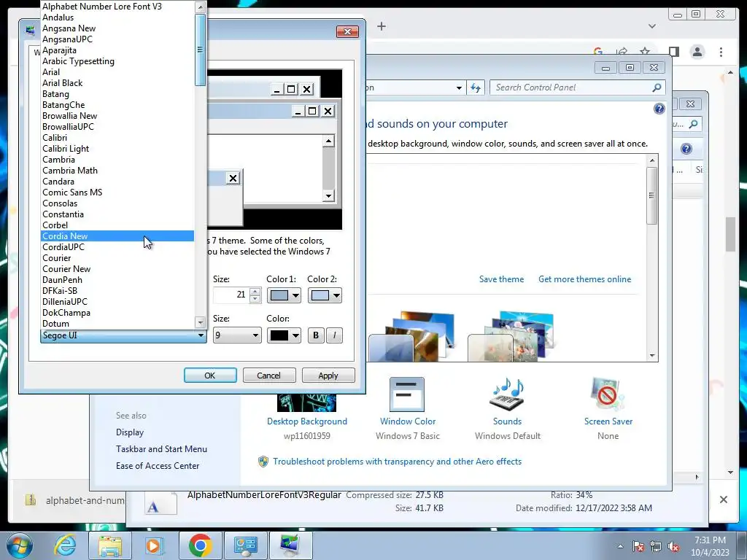Toggle Chrome side panel icon

pyautogui.click(x=673, y=52)
